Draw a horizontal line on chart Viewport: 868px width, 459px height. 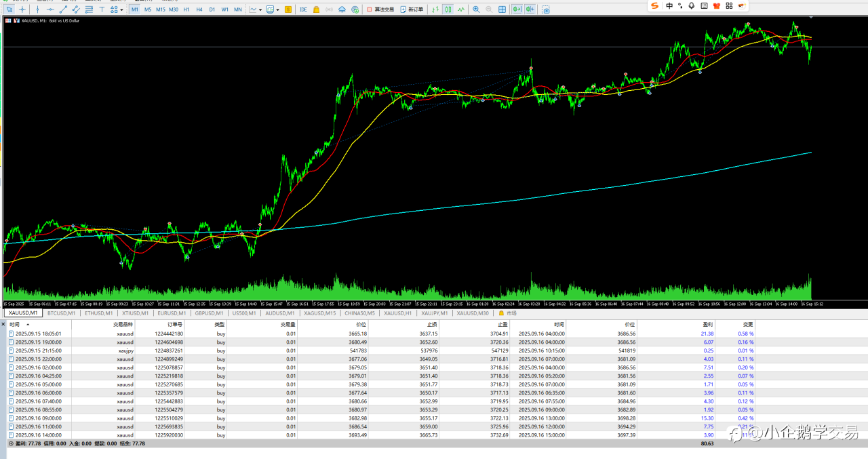50,9
